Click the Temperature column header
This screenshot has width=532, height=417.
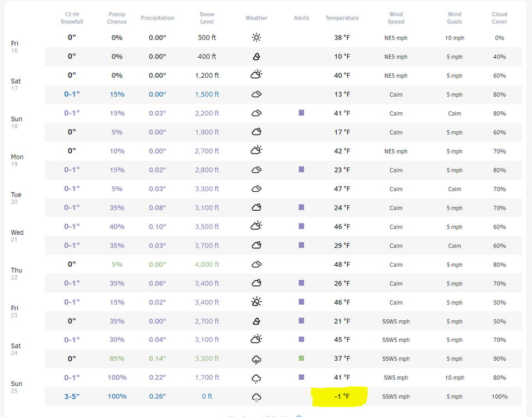[x=342, y=18]
